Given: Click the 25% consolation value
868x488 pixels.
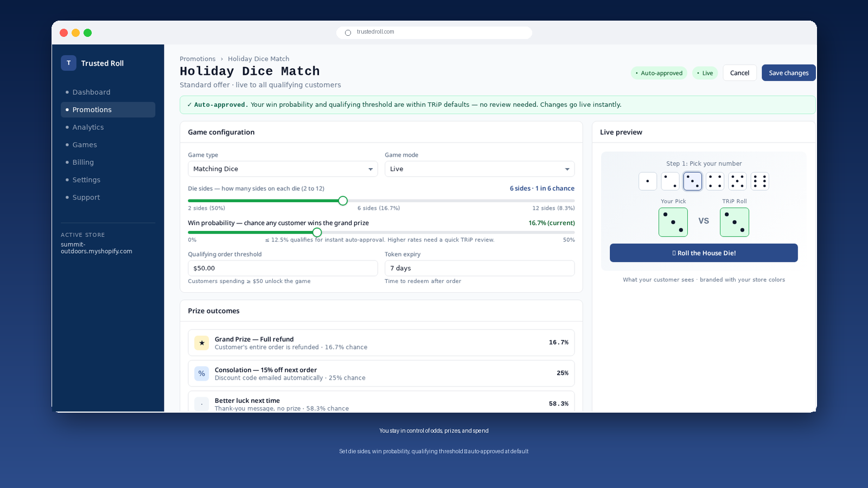Looking at the screenshot, I should [x=563, y=373].
